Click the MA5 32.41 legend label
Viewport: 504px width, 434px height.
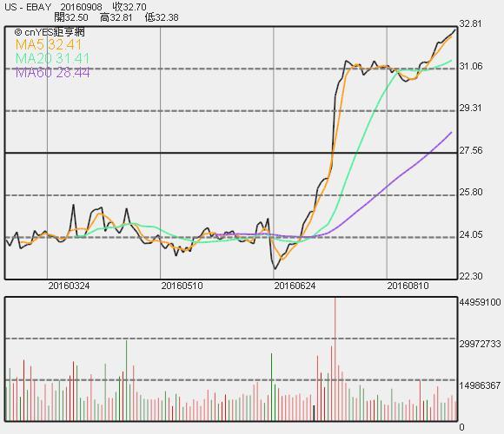[x=49, y=44]
